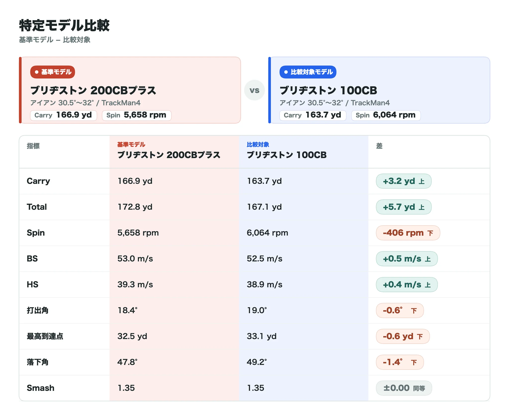
Task: Click the -1.4° 下 difference badge
Action: [400, 362]
